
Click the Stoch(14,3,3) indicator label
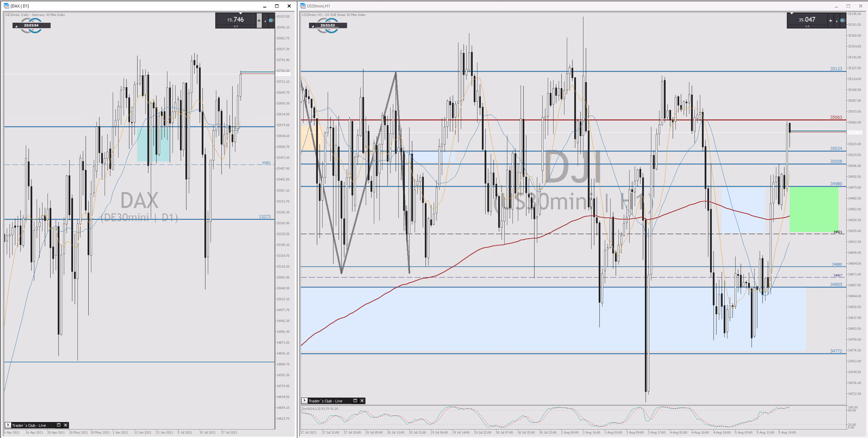click(320, 408)
